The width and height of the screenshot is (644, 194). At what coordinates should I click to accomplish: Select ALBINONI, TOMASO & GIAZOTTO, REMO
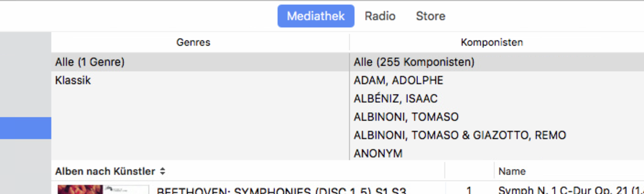[459, 135]
